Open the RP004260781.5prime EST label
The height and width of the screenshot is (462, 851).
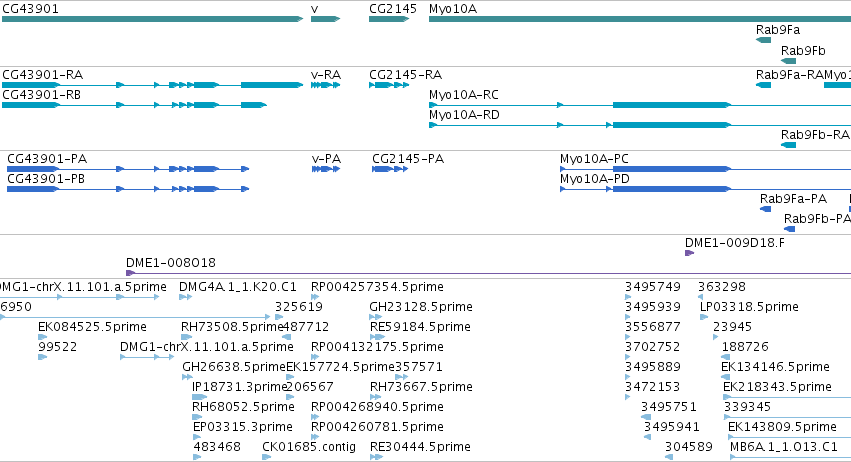377,427
